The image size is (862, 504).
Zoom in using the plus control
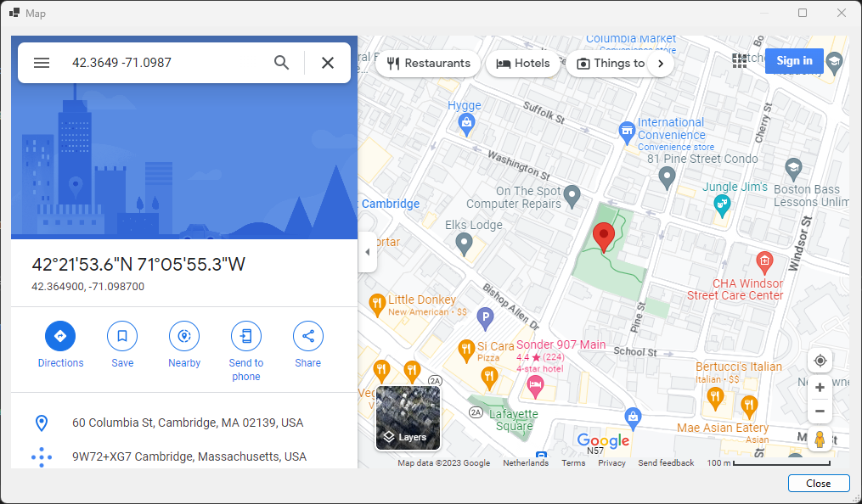coord(820,387)
